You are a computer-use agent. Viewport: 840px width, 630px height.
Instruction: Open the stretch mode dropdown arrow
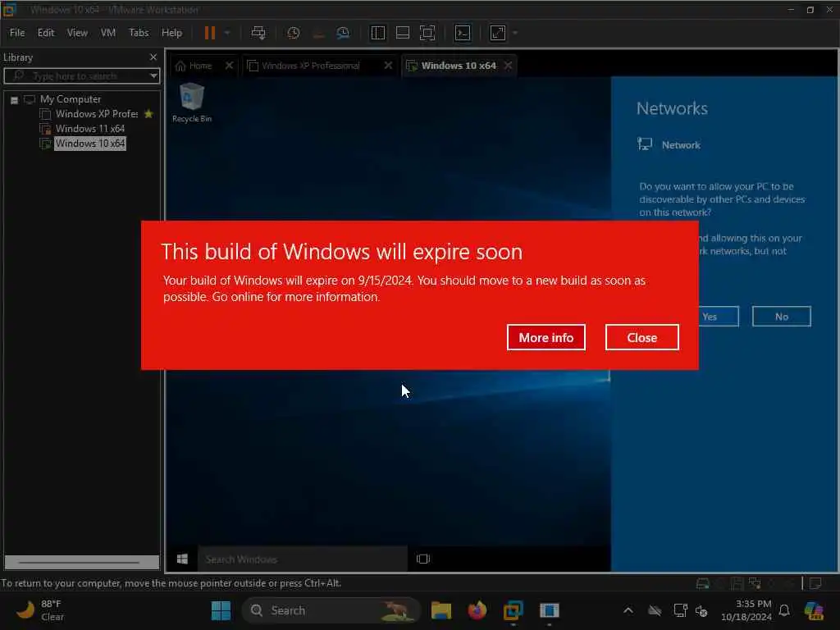point(515,33)
